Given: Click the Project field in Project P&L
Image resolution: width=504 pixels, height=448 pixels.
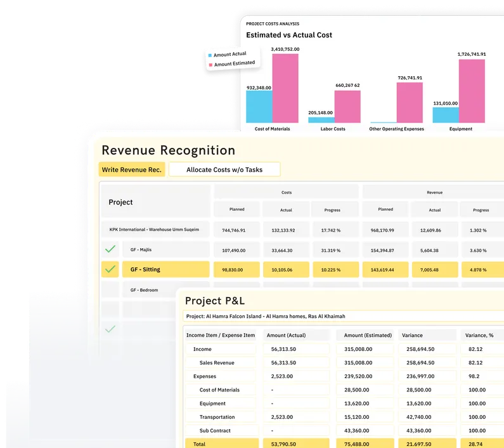Looking at the screenshot, I should pyautogui.click(x=343, y=316).
